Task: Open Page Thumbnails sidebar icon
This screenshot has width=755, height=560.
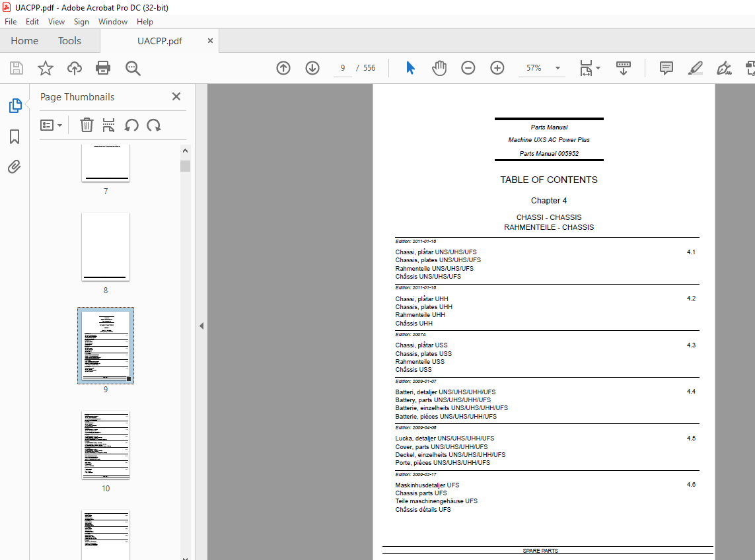Action: (15, 106)
